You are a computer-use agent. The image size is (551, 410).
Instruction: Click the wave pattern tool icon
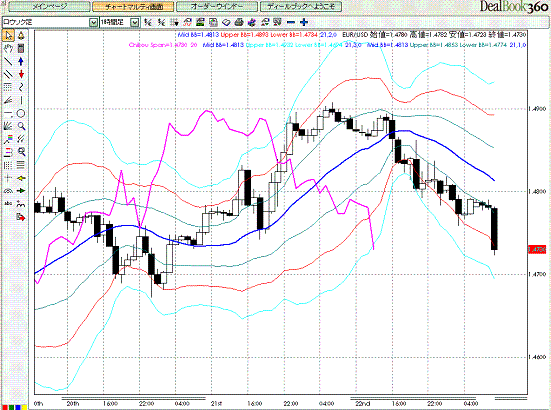[x=21, y=204]
